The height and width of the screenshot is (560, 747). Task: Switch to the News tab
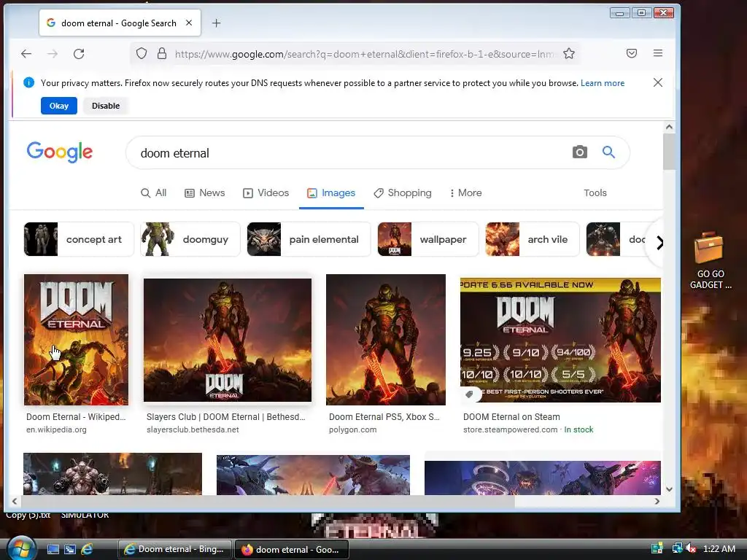point(205,192)
